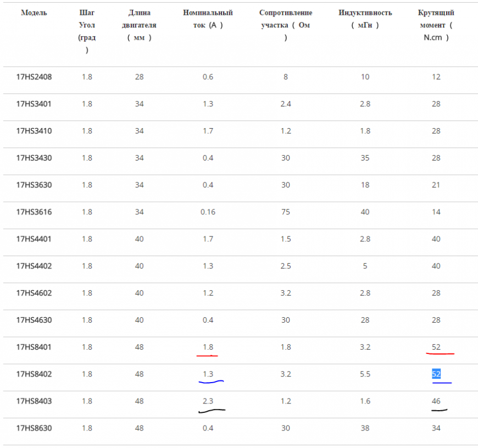The width and height of the screenshot is (478, 448).
Task: Click the 17HS4401 model name
Action: pyautogui.click(x=34, y=239)
